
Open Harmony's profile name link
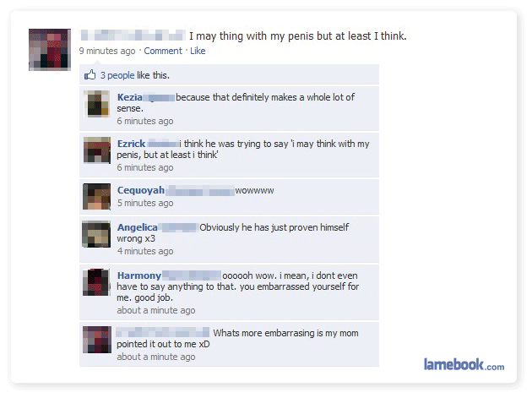pyautogui.click(x=139, y=275)
